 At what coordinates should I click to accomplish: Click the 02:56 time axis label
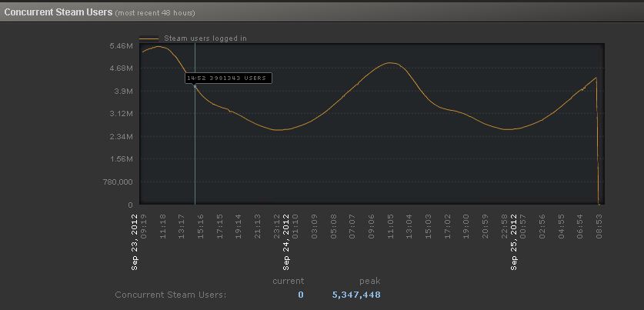pyautogui.click(x=542, y=226)
